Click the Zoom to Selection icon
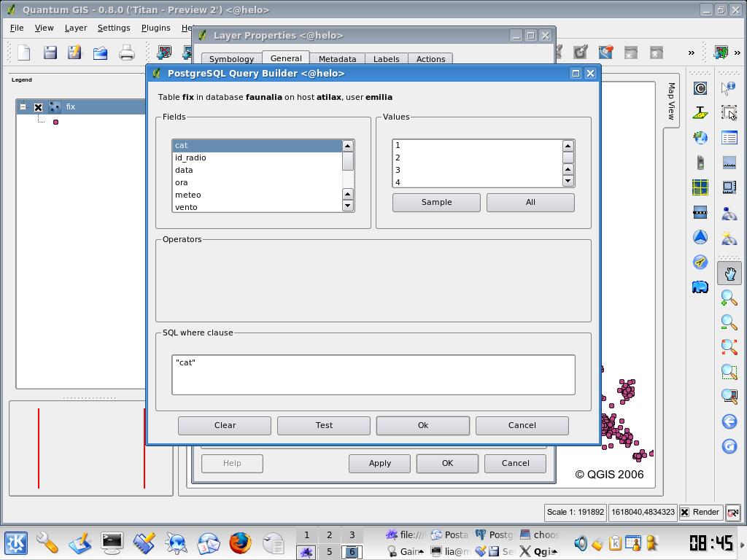The height and width of the screenshot is (560, 747). click(x=729, y=372)
